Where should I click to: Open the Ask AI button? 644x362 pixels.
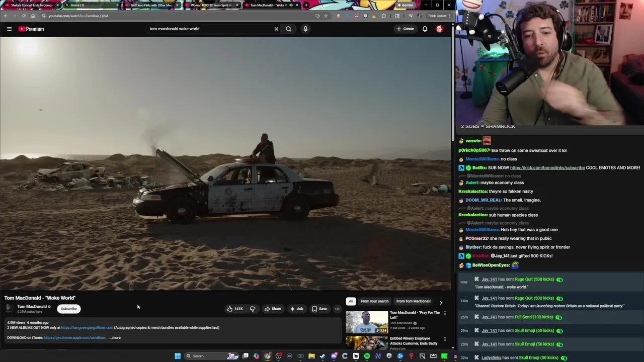tap(296, 309)
